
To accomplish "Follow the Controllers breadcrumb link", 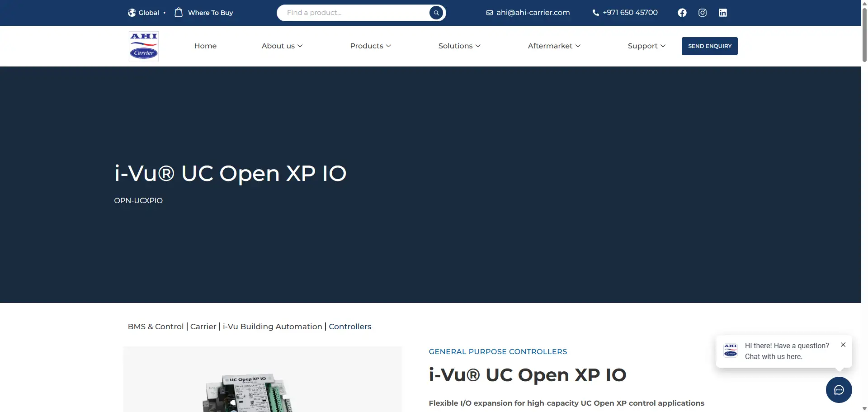I will pos(350,327).
